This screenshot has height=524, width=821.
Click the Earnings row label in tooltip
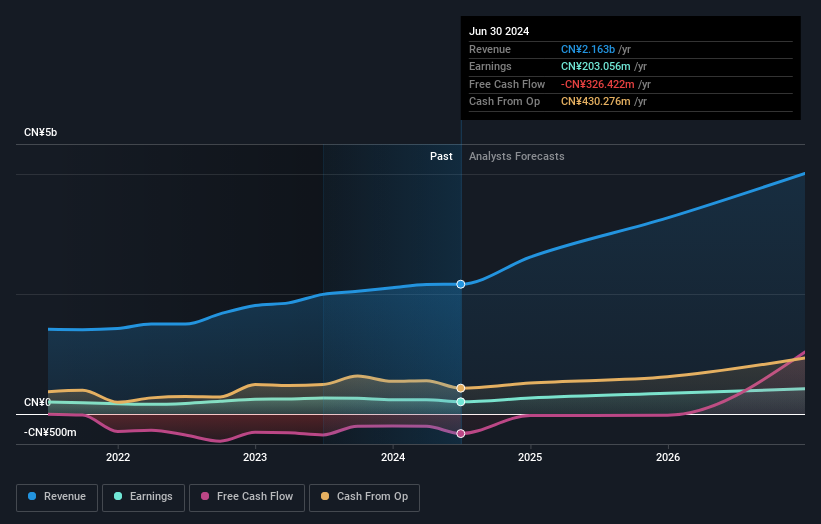[x=490, y=66]
